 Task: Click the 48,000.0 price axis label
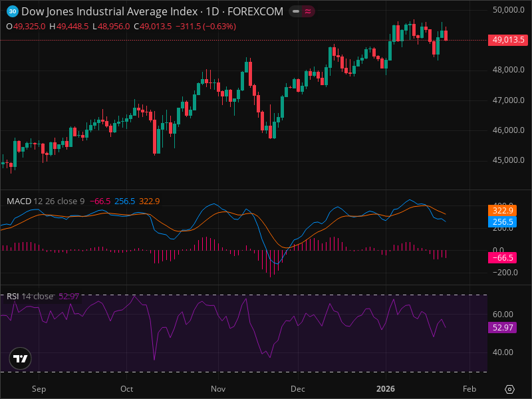click(508, 70)
